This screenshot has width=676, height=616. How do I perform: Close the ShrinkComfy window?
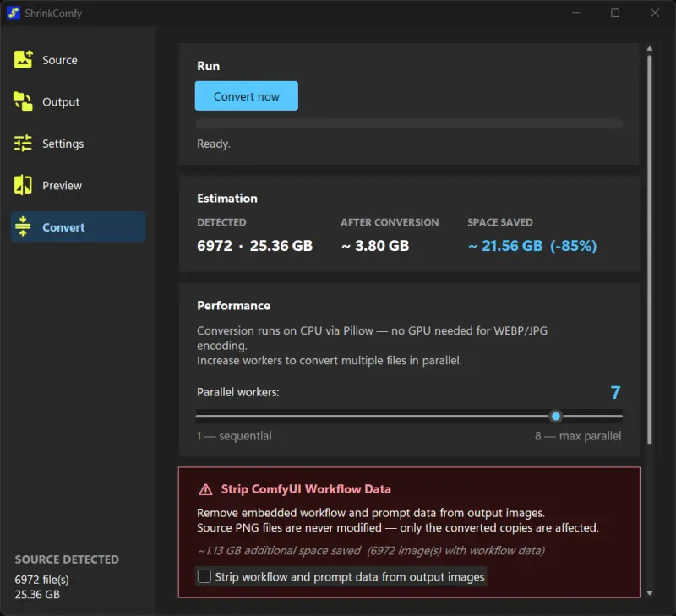[x=655, y=13]
